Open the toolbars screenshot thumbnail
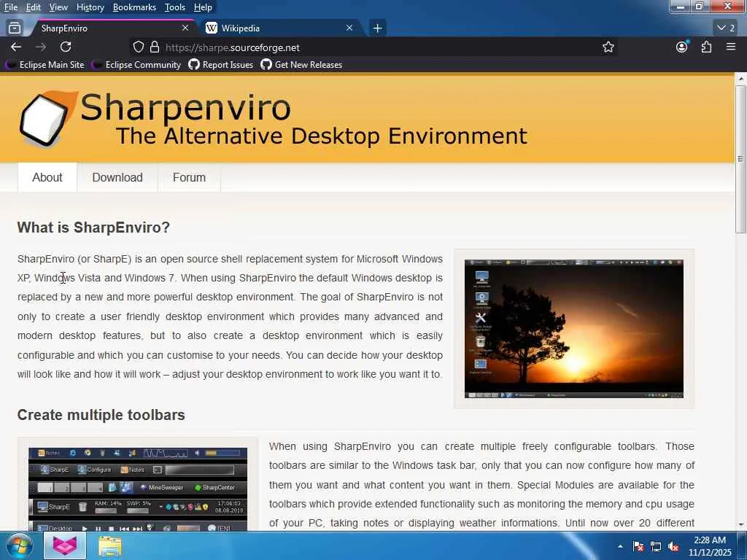Image resolution: width=747 pixels, height=560 pixels. (x=138, y=489)
